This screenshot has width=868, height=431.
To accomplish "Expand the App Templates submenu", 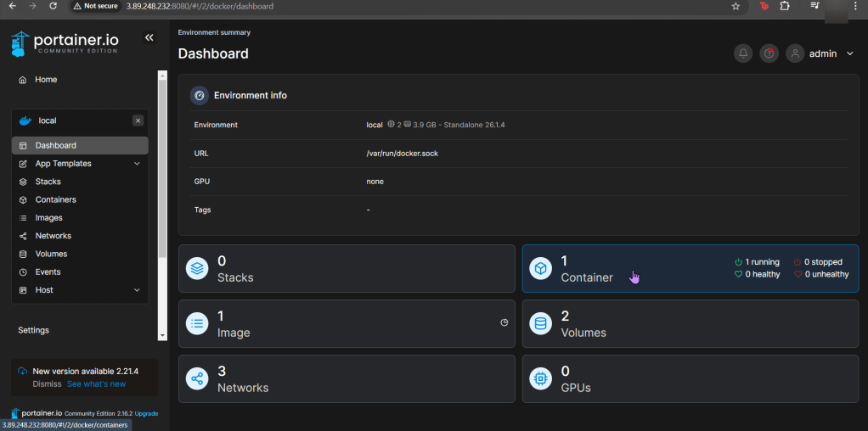I will coord(137,164).
